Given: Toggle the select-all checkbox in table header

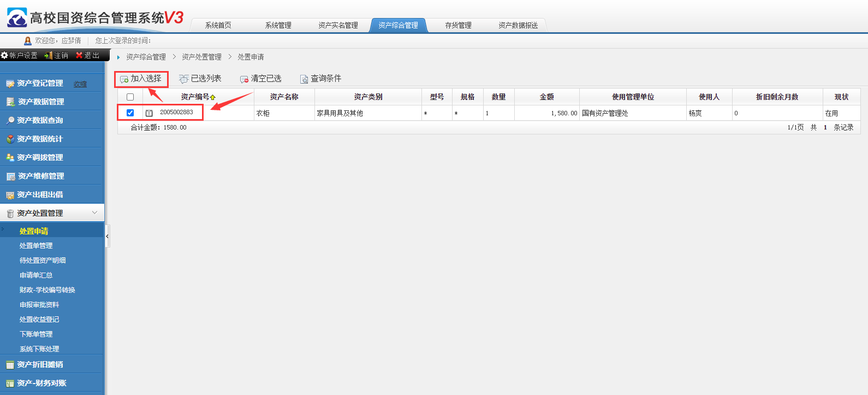Looking at the screenshot, I should 130,97.
